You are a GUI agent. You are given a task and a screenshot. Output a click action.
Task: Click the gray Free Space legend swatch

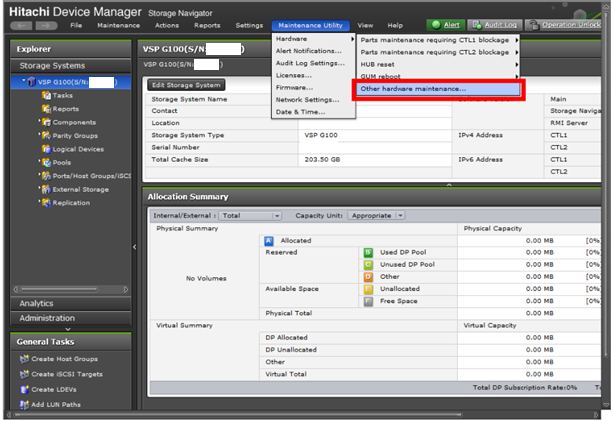tap(368, 301)
